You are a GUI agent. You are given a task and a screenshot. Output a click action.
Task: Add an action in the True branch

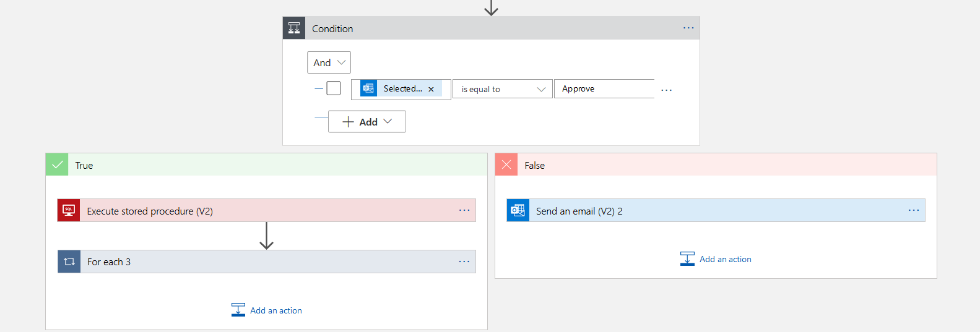(267, 310)
